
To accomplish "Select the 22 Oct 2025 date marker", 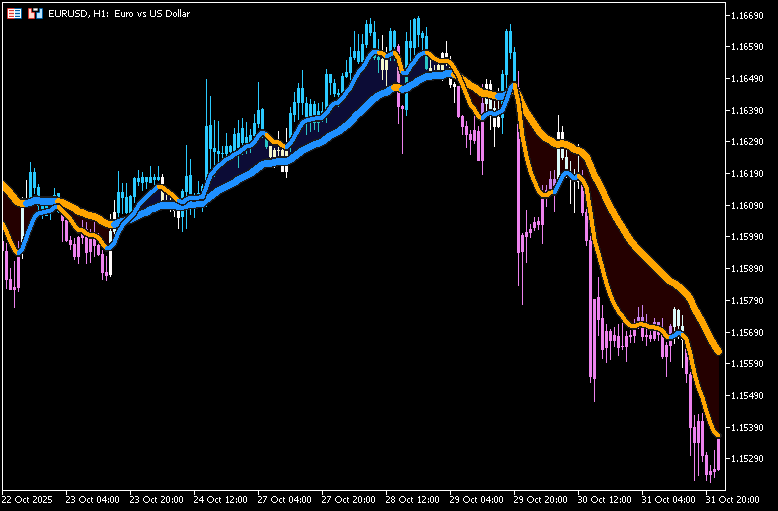I will coord(28,499).
